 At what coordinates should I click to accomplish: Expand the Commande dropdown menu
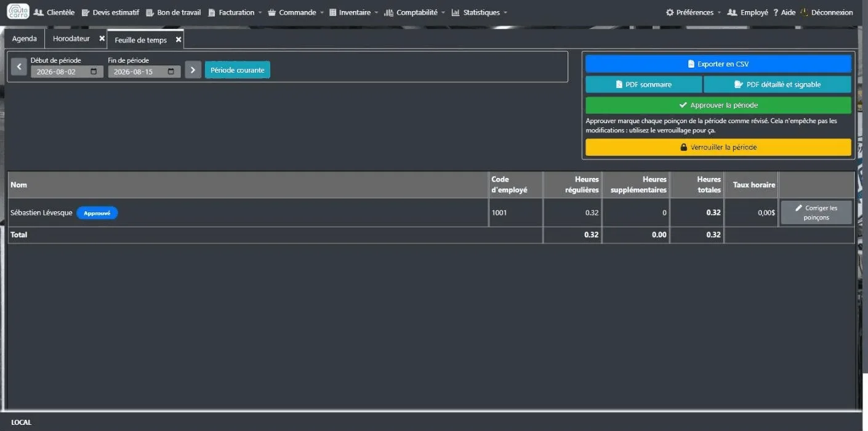pyautogui.click(x=295, y=12)
